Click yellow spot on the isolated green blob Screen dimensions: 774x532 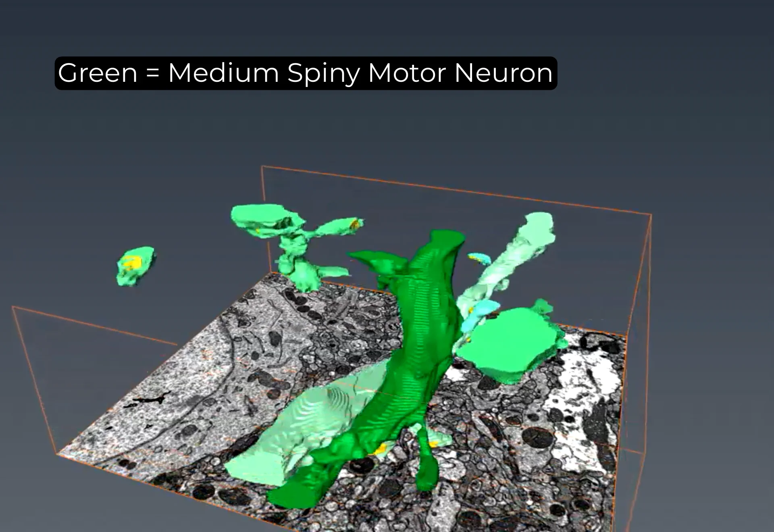coord(132,263)
